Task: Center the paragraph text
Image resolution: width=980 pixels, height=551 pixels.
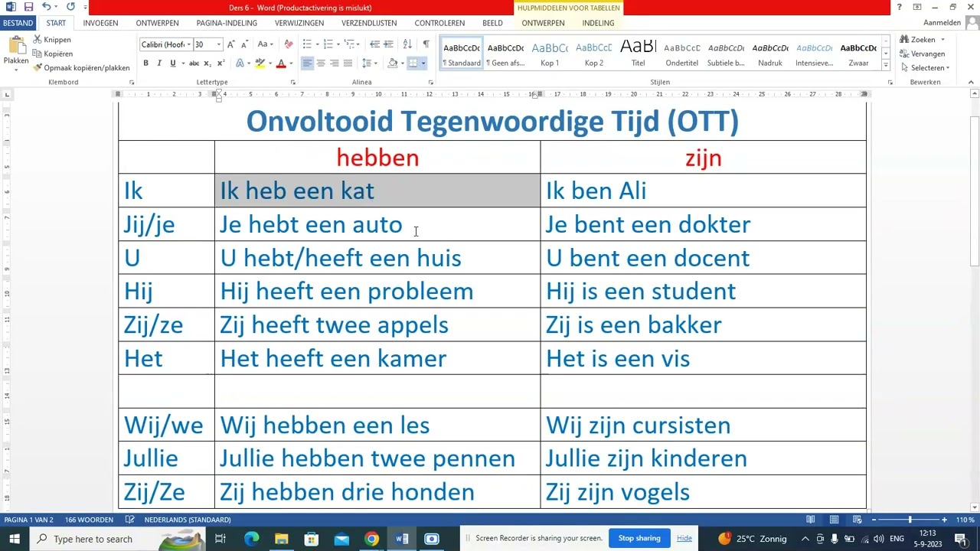Action: (x=321, y=63)
